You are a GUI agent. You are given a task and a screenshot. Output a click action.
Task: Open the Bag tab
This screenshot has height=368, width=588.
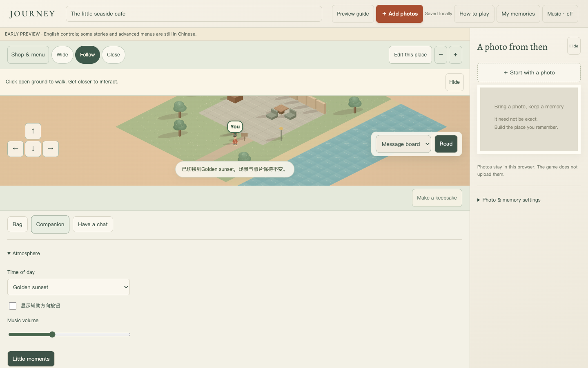pos(18,224)
